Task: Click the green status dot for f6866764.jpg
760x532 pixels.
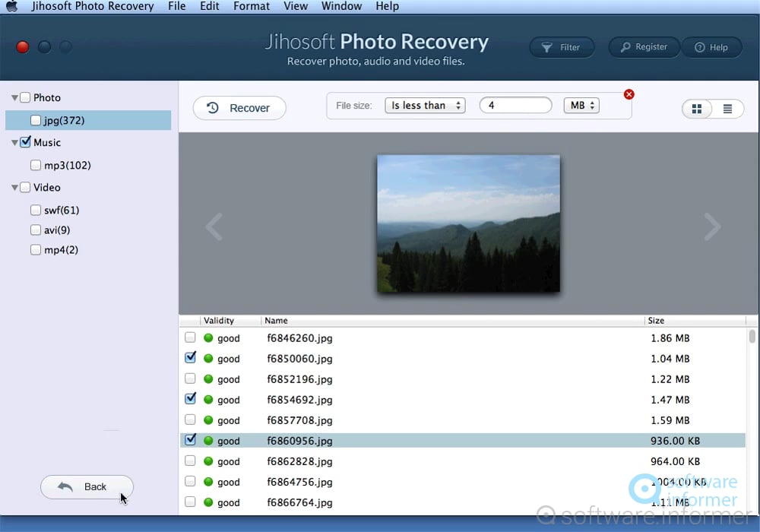Action: tap(208, 502)
